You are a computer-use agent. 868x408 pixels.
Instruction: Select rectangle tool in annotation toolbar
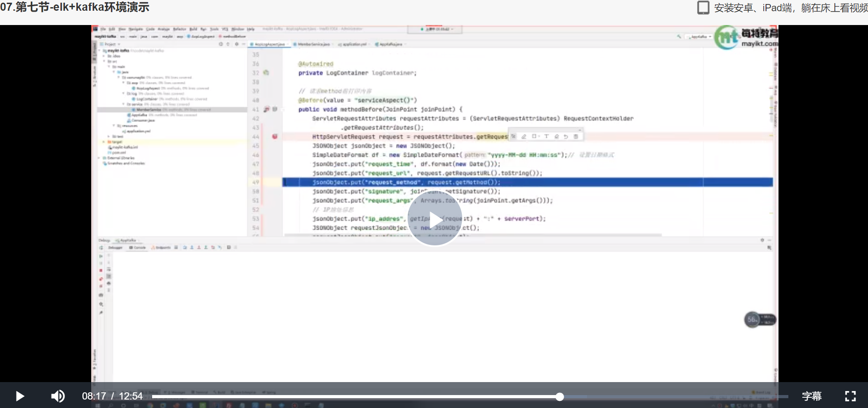pyautogui.click(x=534, y=137)
